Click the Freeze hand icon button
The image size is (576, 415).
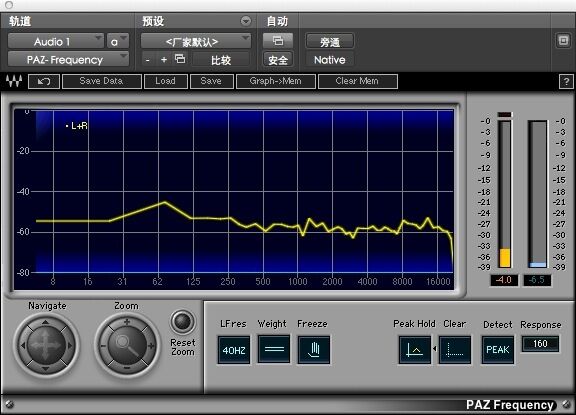coord(314,350)
